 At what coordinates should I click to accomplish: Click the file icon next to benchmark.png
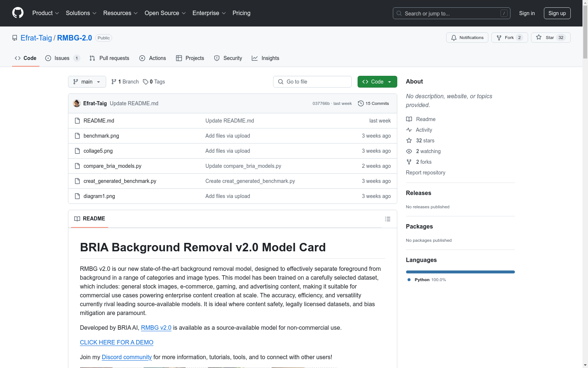pos(77,136)
